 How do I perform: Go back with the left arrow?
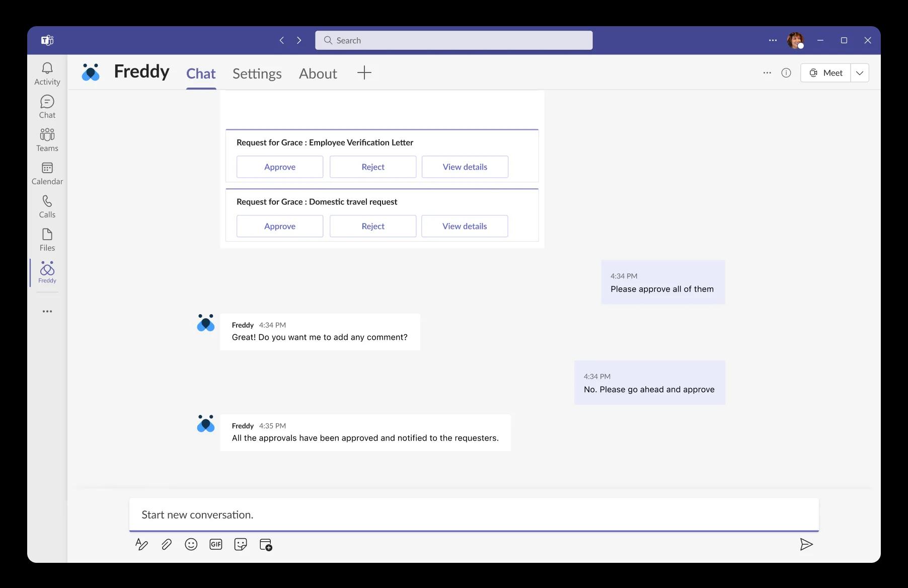(x=282, y=40)
